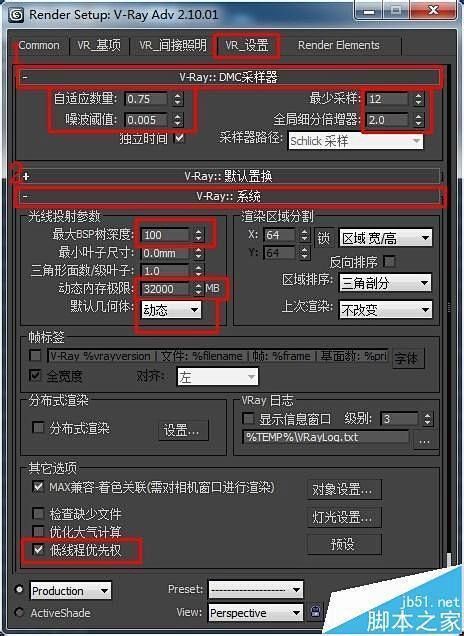Adjust the render region X spinner
Viewport: 464px width, 636px height.
click(x=305, y=235)
